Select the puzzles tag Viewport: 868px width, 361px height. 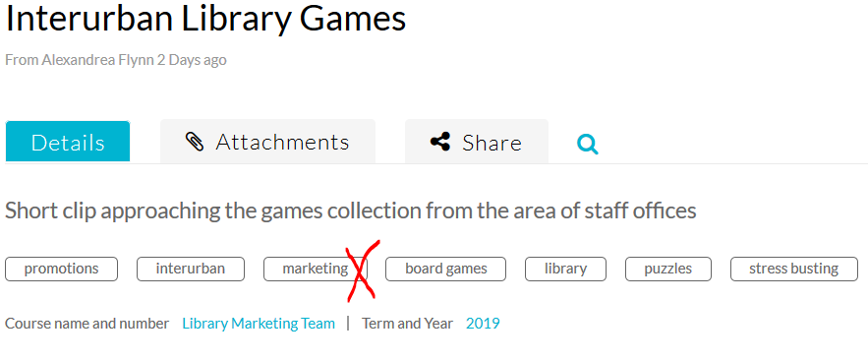point(668,270)
